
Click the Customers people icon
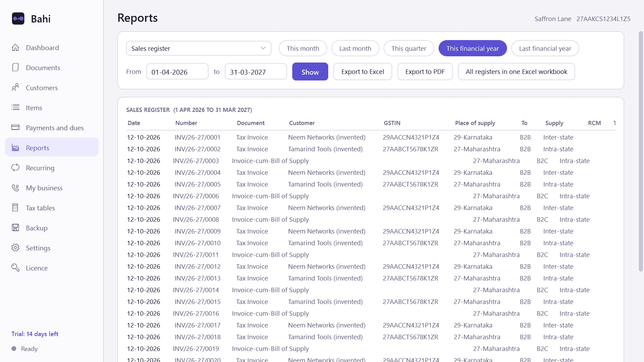tap(15, 87)
